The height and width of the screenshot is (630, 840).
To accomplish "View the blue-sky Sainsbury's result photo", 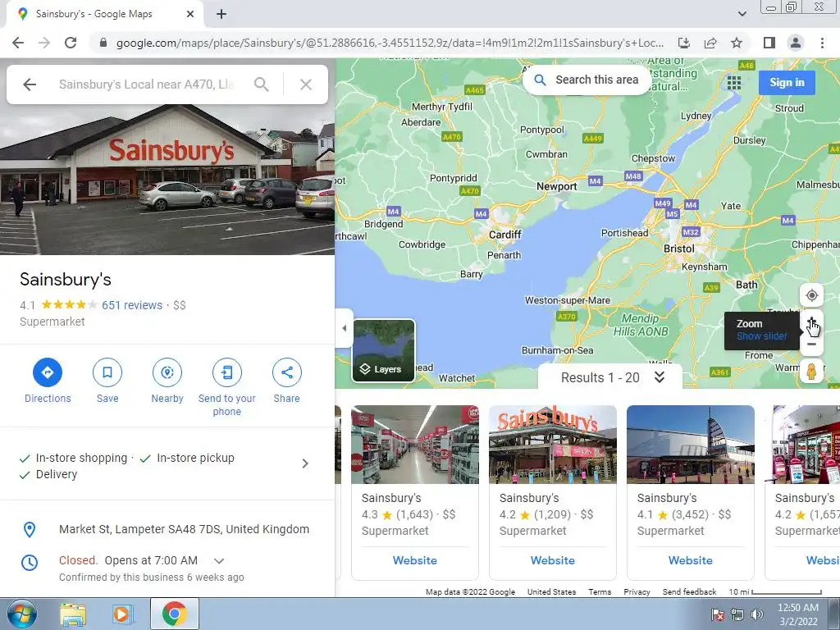I will pos(691,445).
